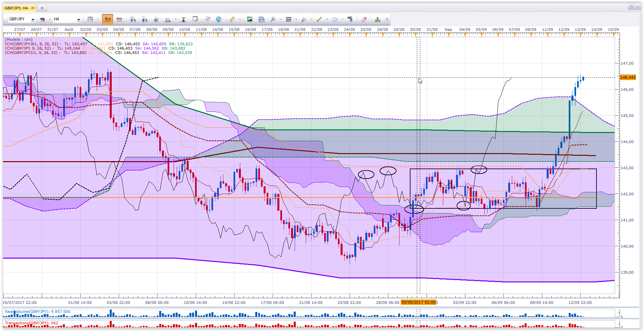Click the 04/09 day marker on ruler
644x331 pixels.
coord(465,29)
